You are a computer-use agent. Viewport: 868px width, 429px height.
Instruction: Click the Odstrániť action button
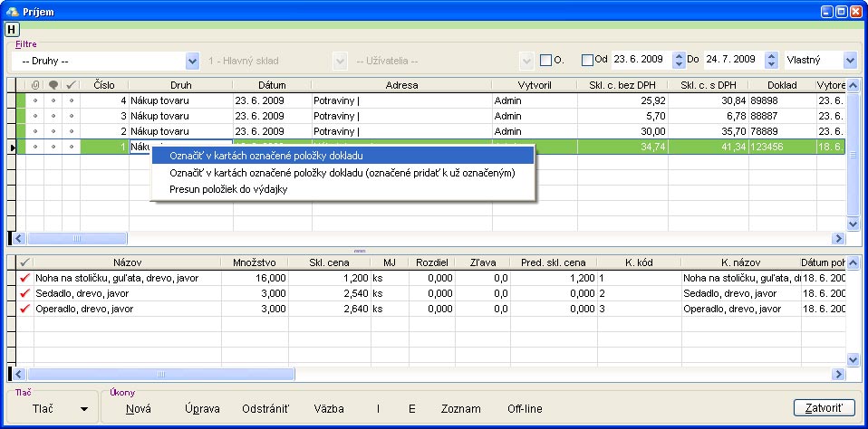[x=265, y=409]
